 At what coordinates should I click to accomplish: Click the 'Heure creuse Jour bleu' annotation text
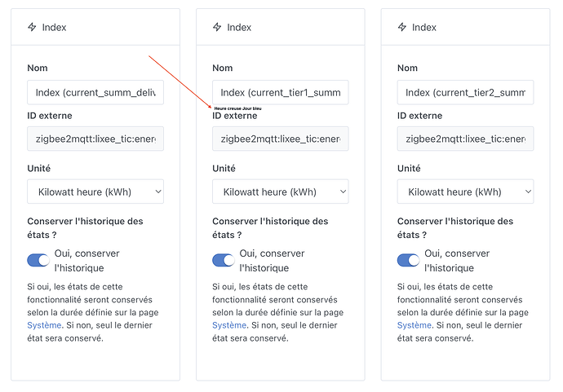pos(237,108)
